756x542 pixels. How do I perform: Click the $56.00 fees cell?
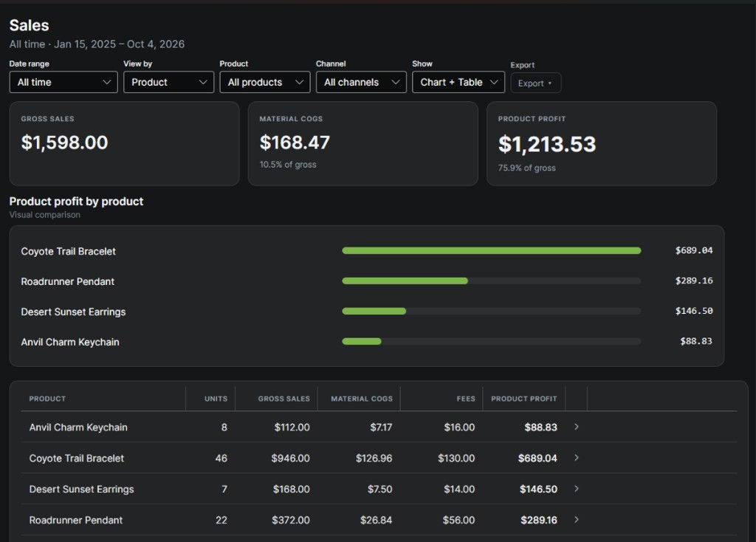458,520
